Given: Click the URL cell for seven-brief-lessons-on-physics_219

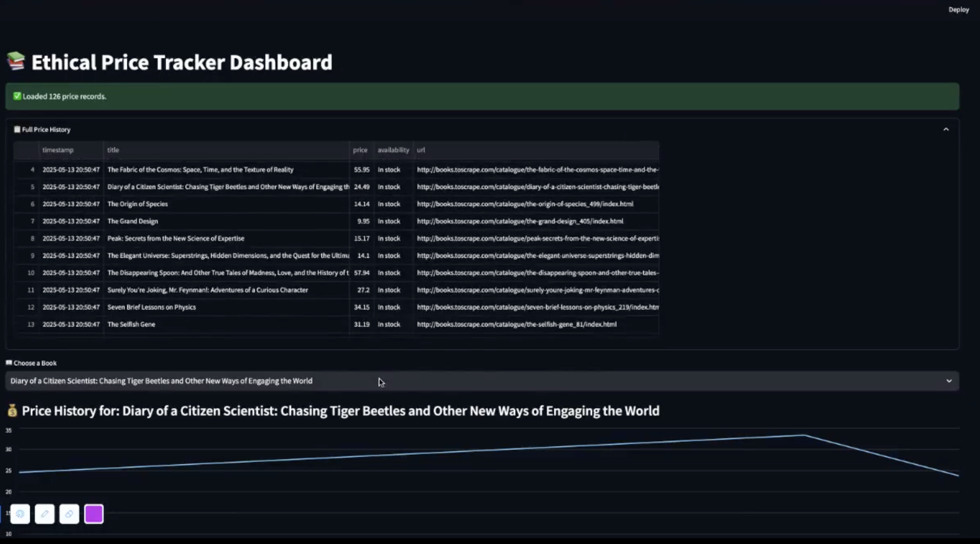Looking at the screenshot, I should pyautogui.click(x=536, y=307).
